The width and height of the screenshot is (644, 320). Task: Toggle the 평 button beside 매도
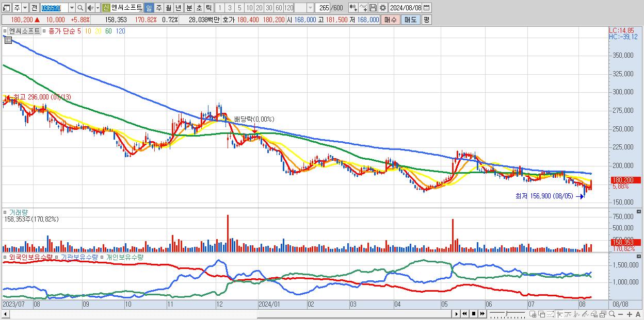tap(426, 20)
